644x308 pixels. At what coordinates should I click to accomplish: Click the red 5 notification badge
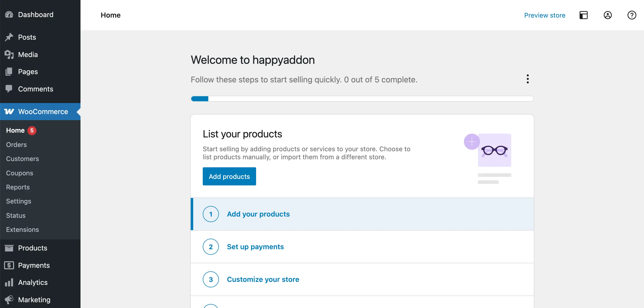tap(32, 130)
